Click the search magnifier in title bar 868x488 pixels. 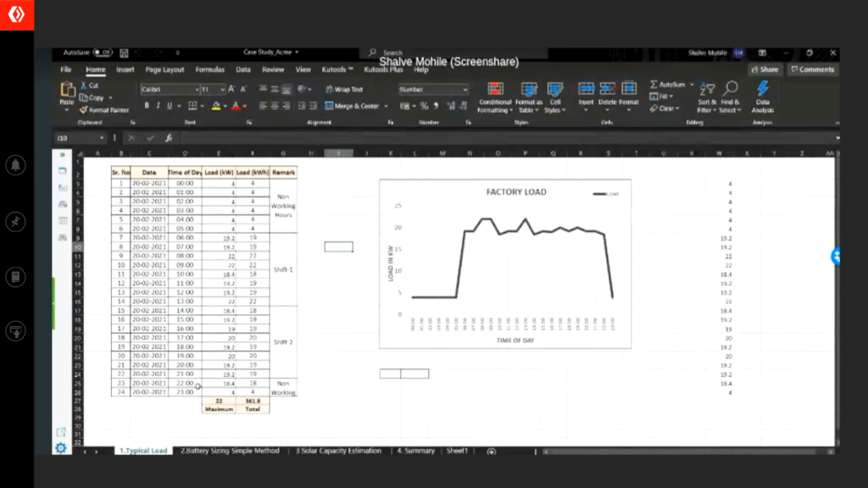pyautogui.click(x=373, y=53)
